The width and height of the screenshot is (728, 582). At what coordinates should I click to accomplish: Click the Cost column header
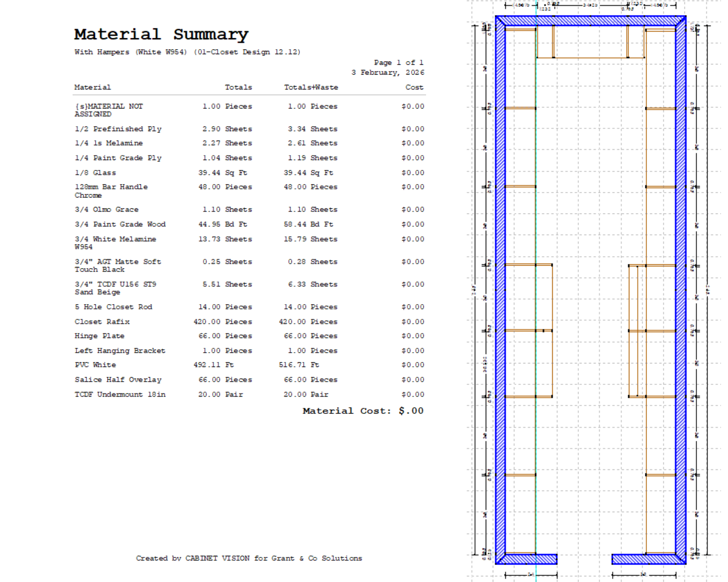pyautogui.click(x=414, y=87)
